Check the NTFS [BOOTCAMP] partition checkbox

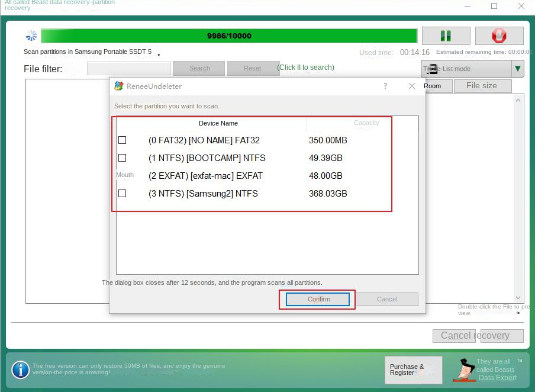coord(122,158)
